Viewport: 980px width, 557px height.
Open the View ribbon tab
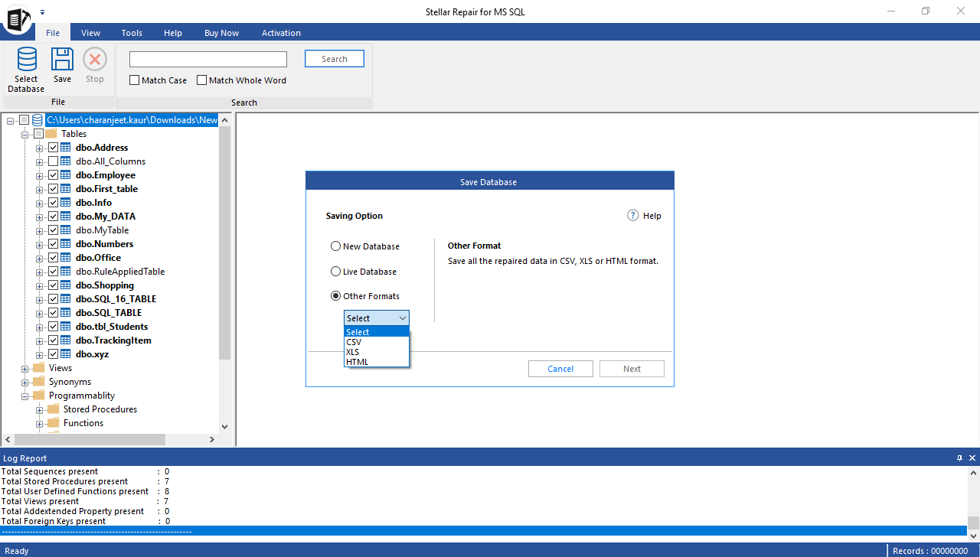(x=91, y=33)
